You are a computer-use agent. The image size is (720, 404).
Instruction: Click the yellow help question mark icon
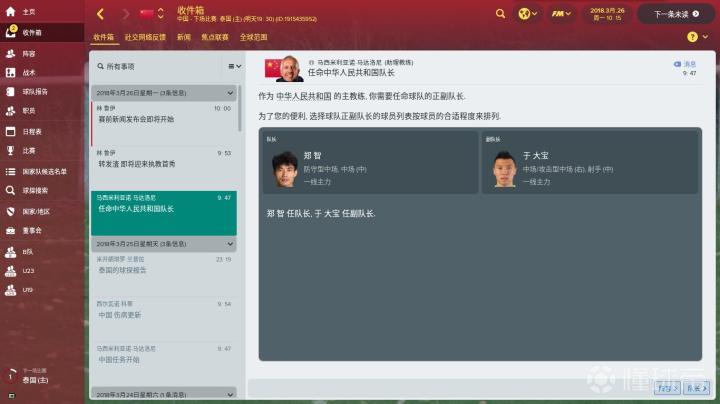692,37
